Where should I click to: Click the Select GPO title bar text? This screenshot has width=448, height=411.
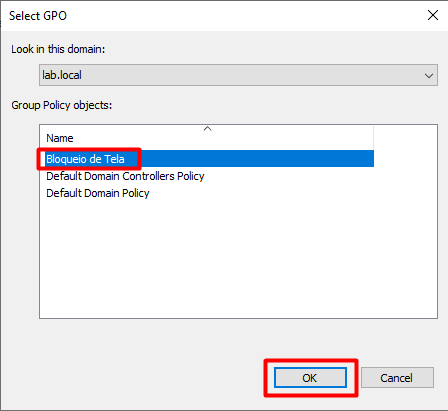[38, 16]
